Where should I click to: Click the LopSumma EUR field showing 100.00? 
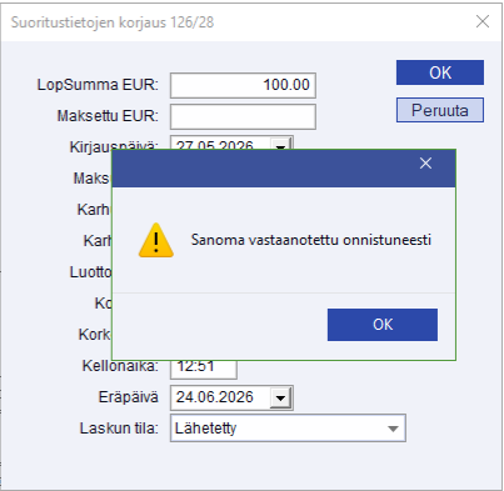243,85
